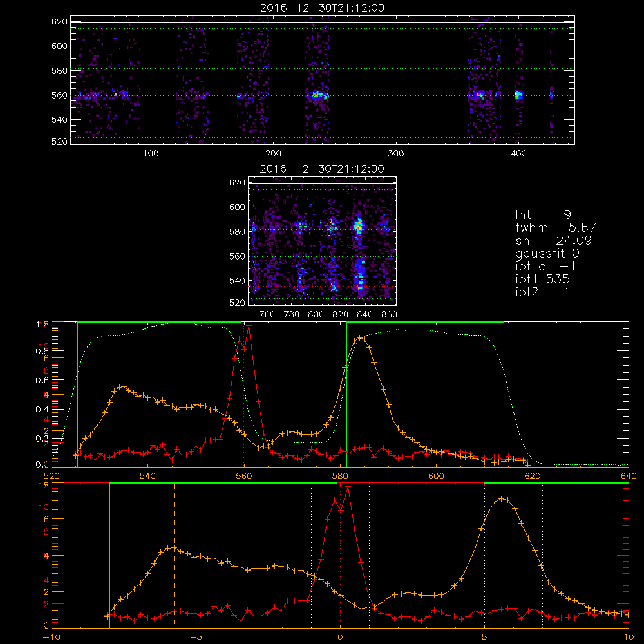The height and width of the screenshot is (644, 644).
Task: Click the red curve peak near 561 in profile plot
Action: click(x=249, y=325)
